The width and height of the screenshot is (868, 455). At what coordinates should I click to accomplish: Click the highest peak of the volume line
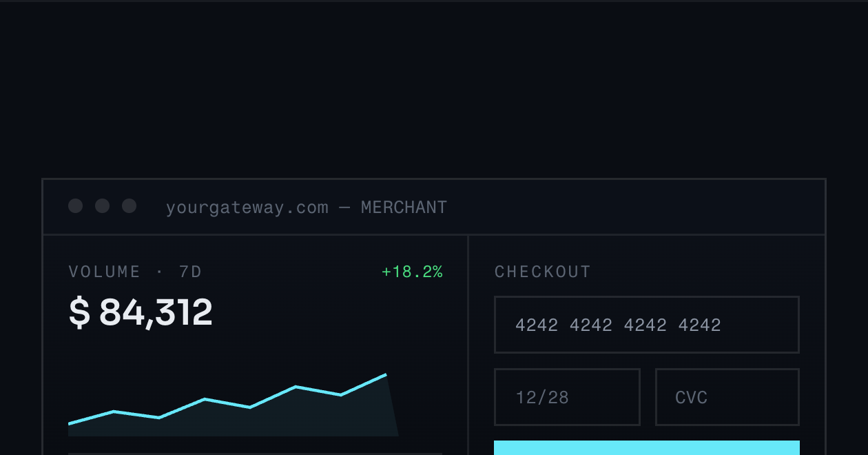point(386,374)
